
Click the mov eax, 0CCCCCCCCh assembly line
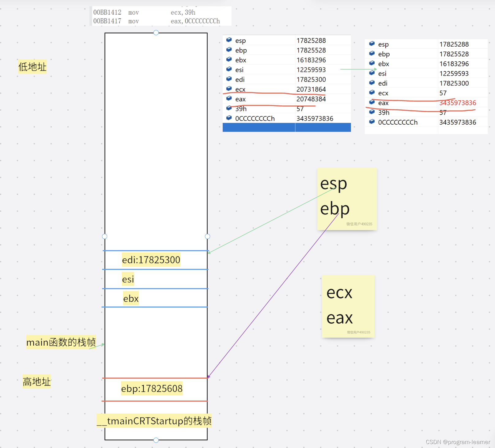tap(157, 21)
